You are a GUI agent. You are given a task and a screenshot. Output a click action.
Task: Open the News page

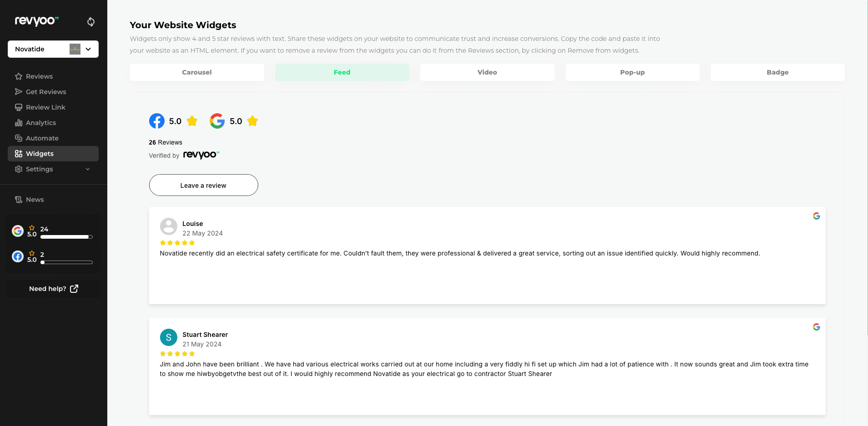53,200
